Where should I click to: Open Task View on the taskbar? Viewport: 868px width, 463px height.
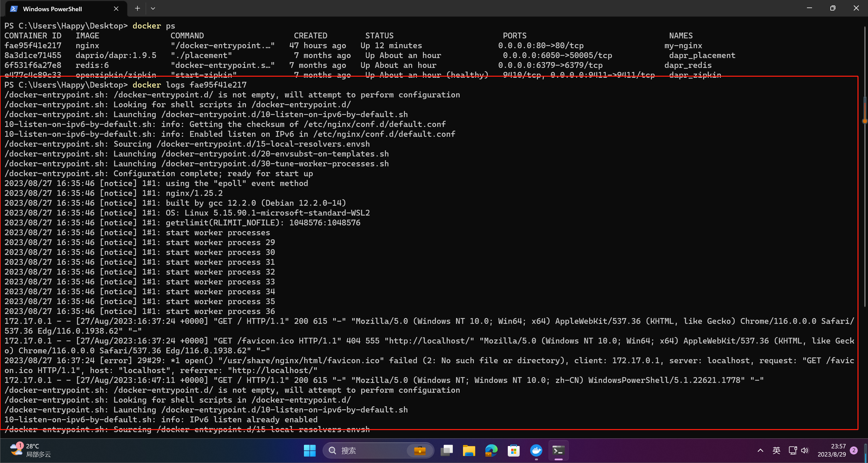(447, 450)
